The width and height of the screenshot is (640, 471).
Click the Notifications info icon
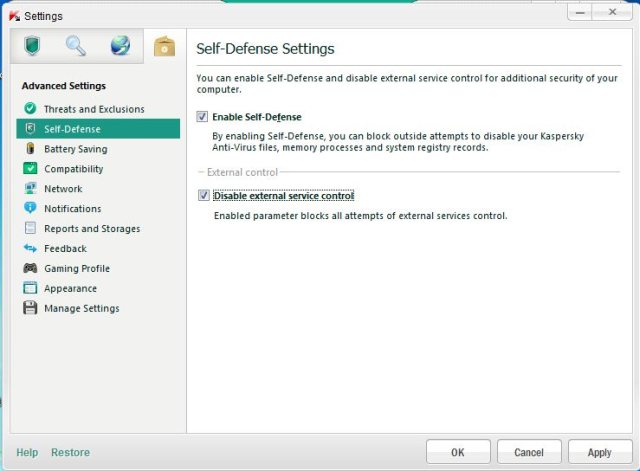click(x=30, y=209)
